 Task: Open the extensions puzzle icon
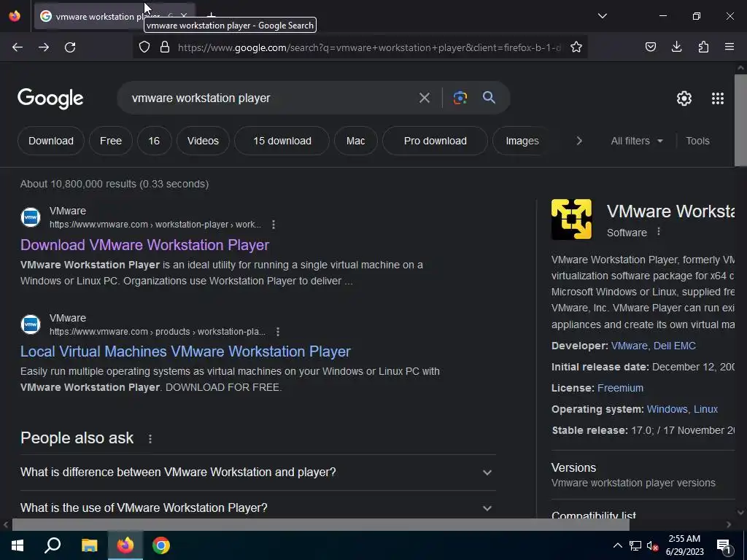point(703,47)
